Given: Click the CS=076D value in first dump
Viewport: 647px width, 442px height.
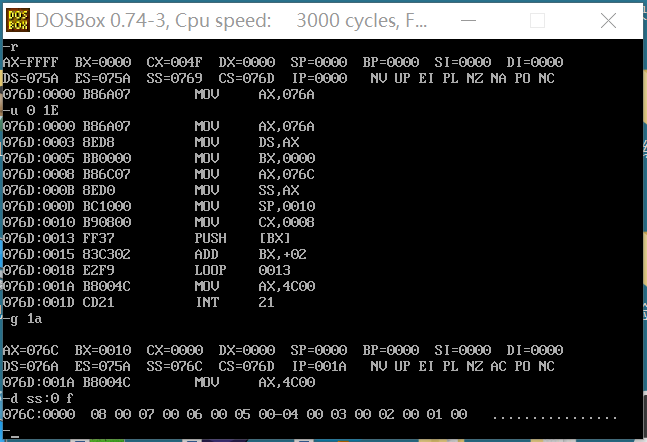Looking at the screenshot, I should 246,78.
